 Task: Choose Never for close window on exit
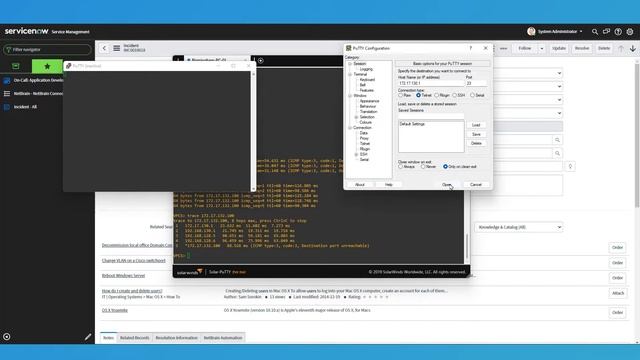pos(423,167)
